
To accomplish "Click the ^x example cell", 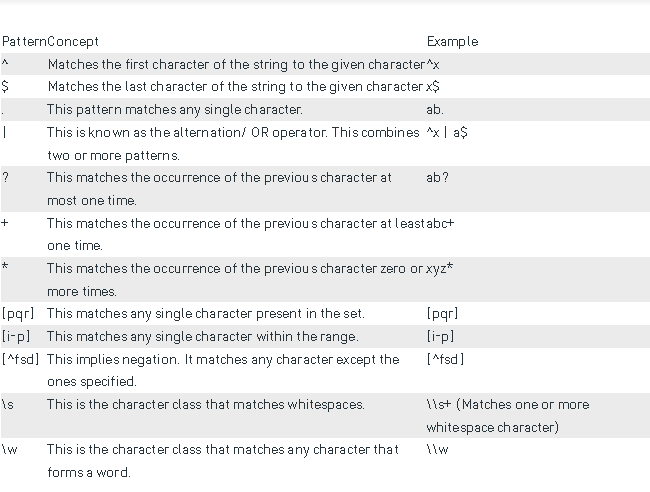I will tap(433, 64).
